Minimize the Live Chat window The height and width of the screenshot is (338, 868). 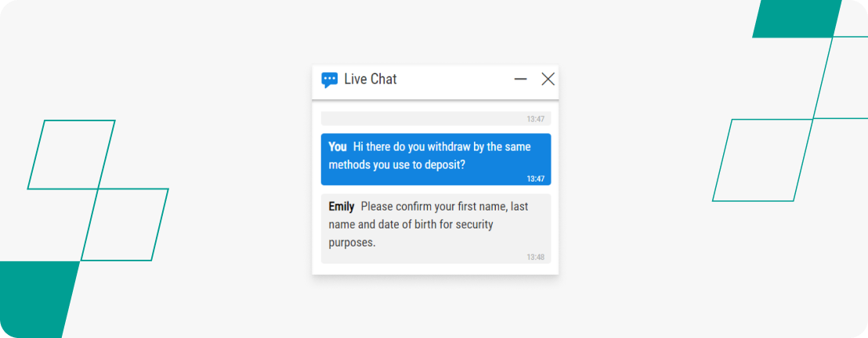tap(520, 79)
